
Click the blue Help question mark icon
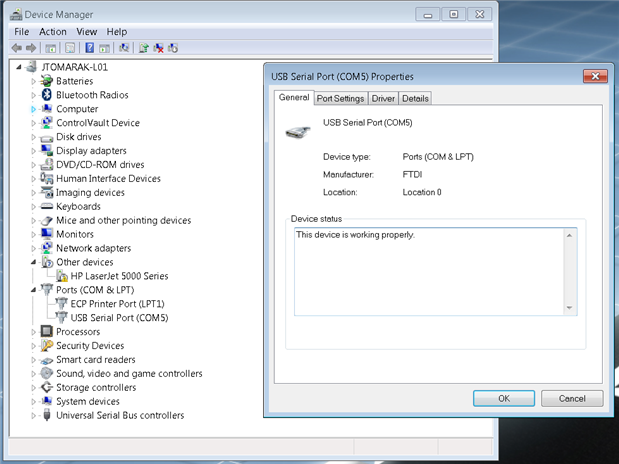click(x=90, y=48)
